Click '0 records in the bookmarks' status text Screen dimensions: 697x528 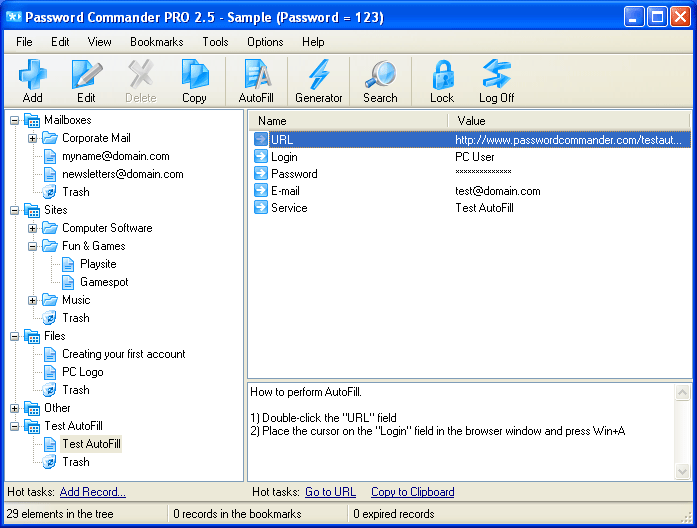(x=237, y=514)
